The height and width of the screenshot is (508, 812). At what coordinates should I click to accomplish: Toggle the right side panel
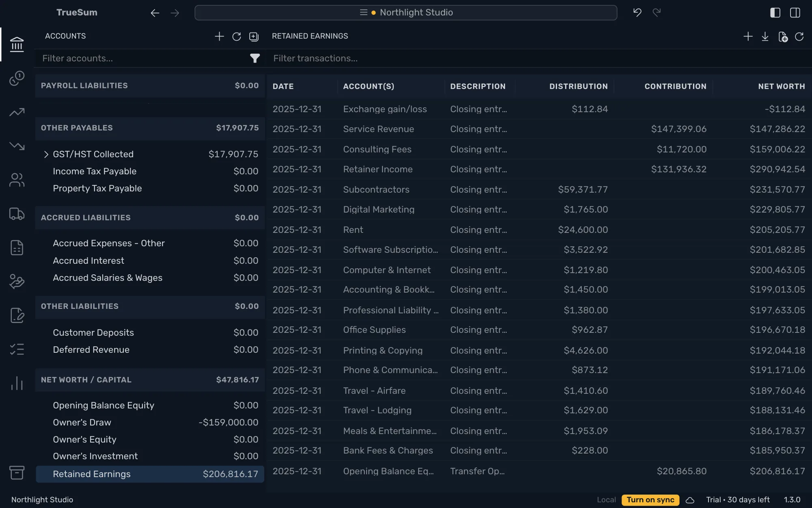click(795, 13)
